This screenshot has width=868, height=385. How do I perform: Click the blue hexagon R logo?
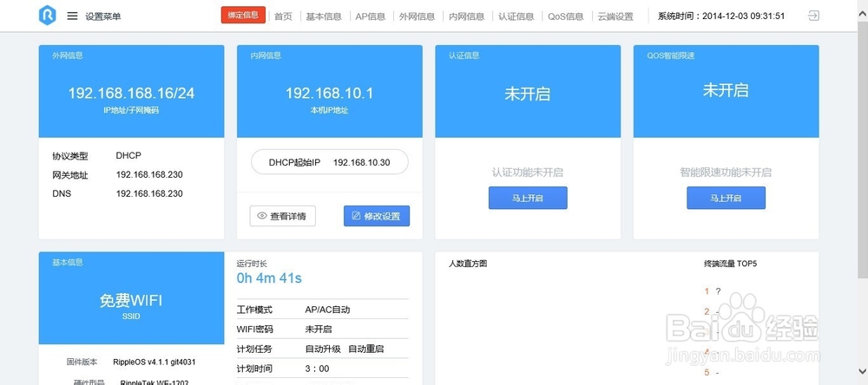pyautogui.click(x=48, y=16)
